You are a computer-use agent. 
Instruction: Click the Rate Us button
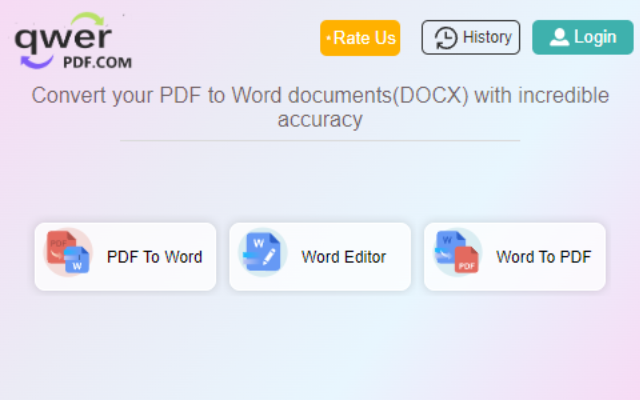[360, 38]
